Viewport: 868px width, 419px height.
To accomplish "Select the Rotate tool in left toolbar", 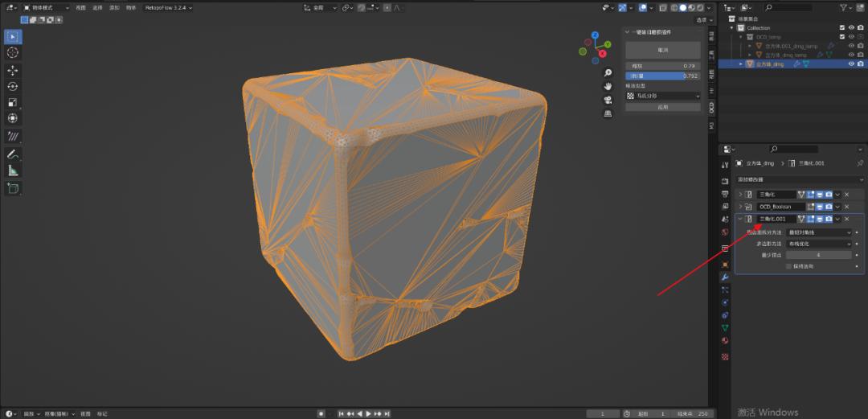I will 13,86.
